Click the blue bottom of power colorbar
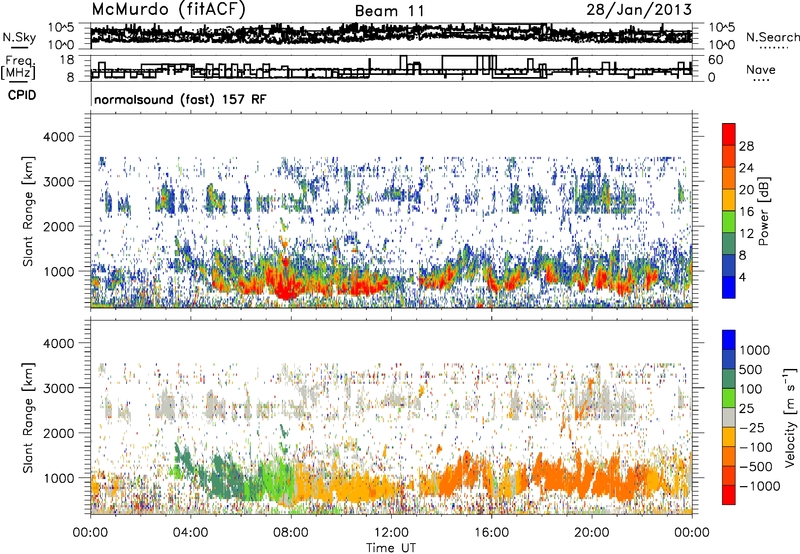800x554 pixels. pos(729,287)
